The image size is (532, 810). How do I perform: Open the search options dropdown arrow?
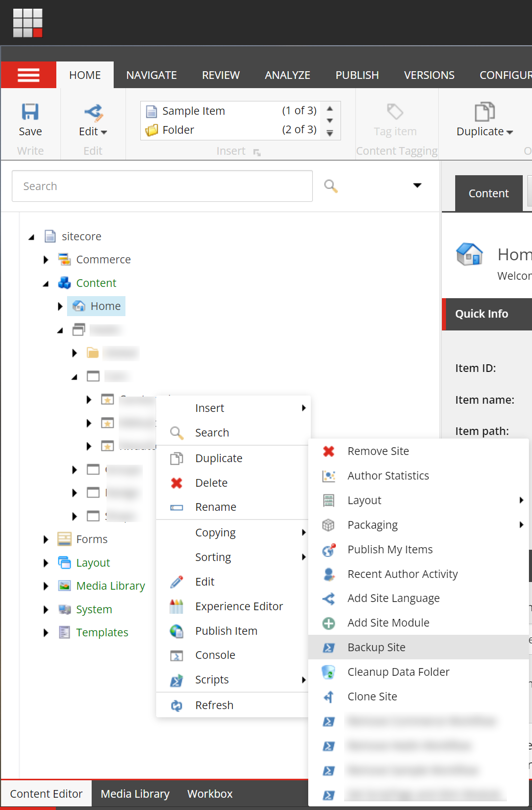coord(417,185)
